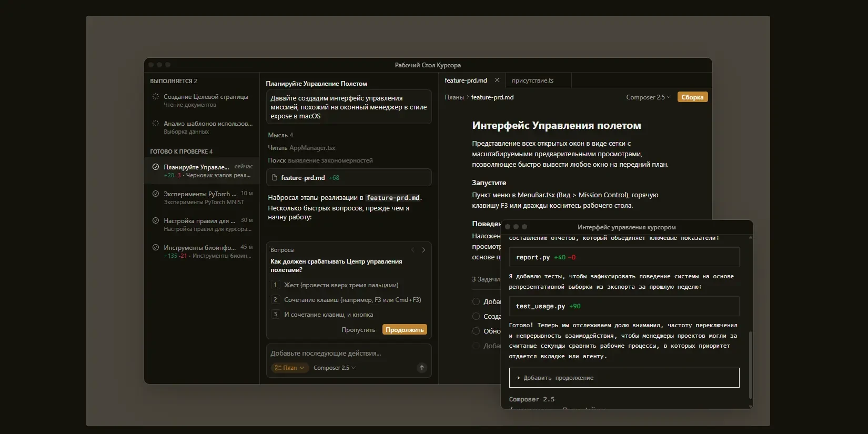Click Планируйте Управление Полетом chat title
868x434 pixels.
[x=316, y=84]
